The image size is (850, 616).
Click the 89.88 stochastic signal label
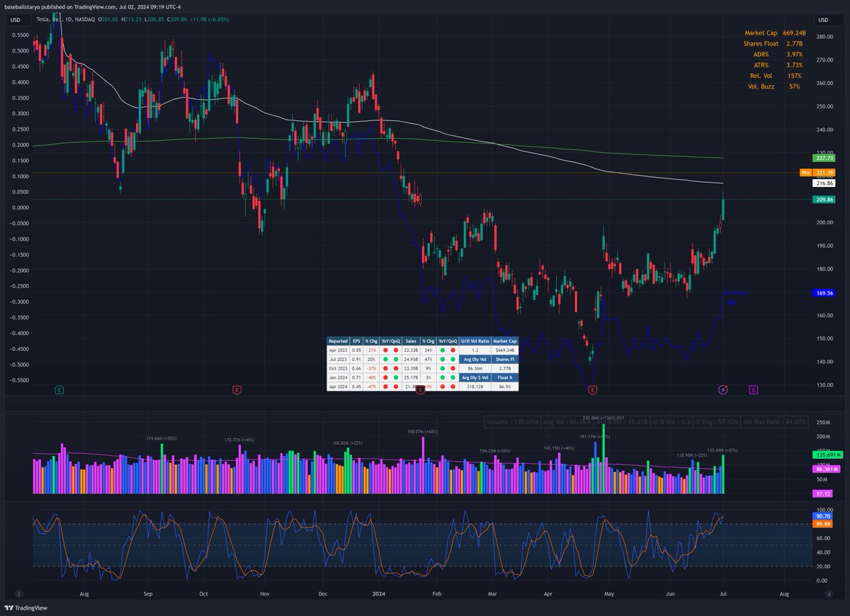point(822,525)
